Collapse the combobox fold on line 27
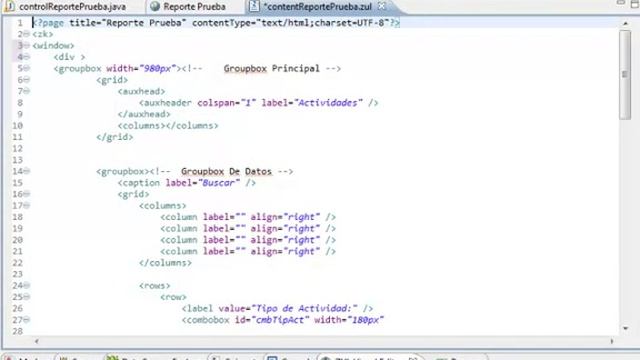 pos(27,320)
